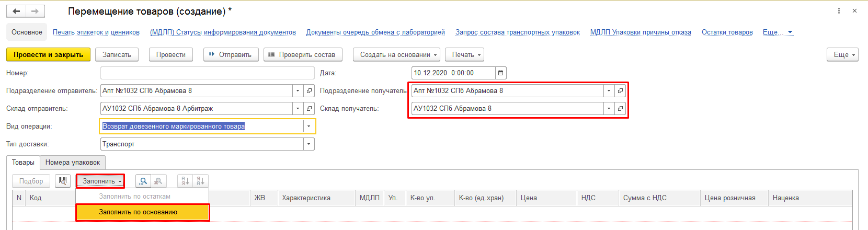Viewport: 868px width, 230px height.
Task: Sort table rows ascending
Action: [x=185, y=181]
